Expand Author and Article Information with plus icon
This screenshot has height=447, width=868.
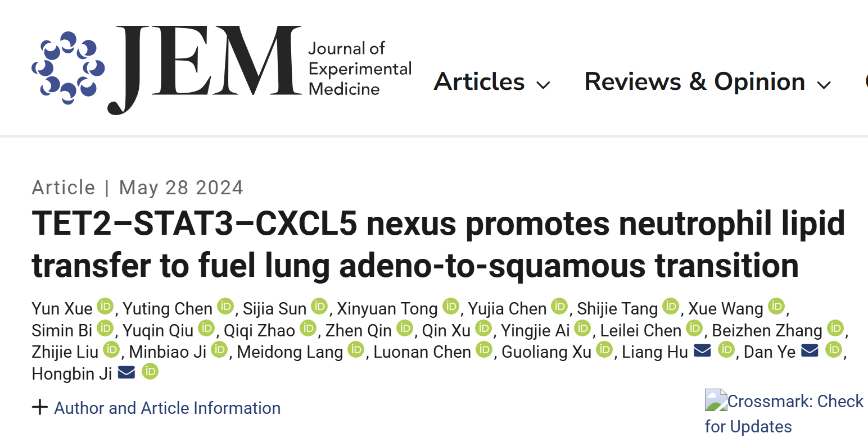[x=40, y=407]
